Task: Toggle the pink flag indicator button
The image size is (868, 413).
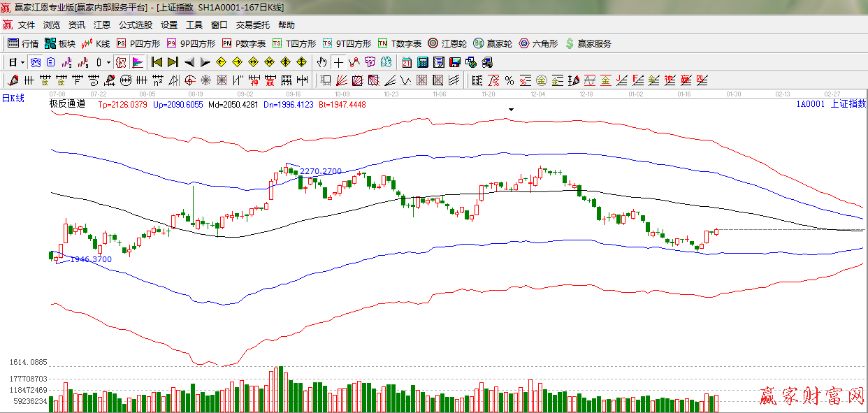Action: tap(137, 62)
